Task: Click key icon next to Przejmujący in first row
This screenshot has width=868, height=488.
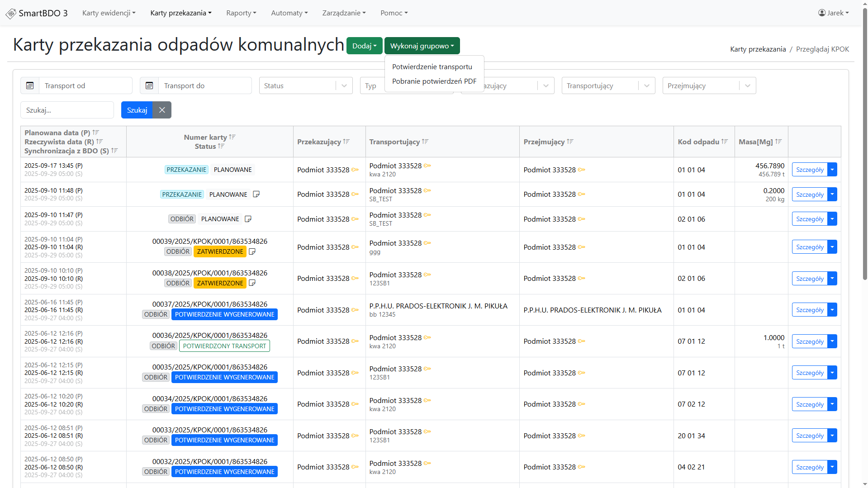Action: coord(582,170)
